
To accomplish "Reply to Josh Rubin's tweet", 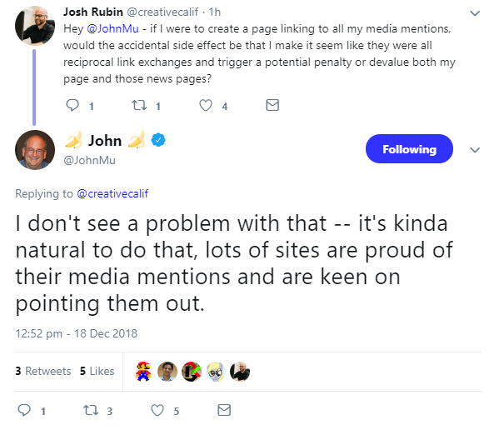I will (72, 106).
